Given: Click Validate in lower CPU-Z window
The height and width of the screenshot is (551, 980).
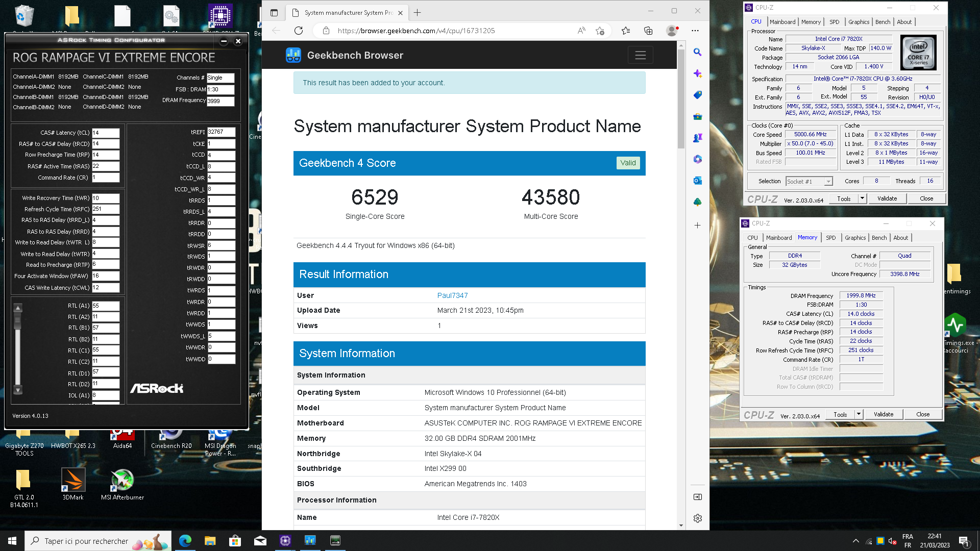Looking at the screenshot, I should 883,414.
